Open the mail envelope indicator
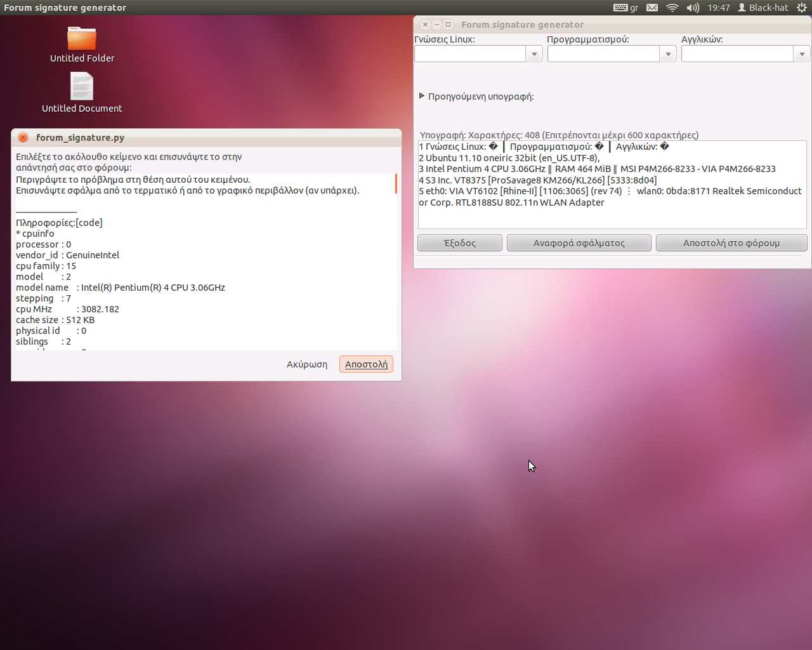812x650 pixels. pos(652,8)
